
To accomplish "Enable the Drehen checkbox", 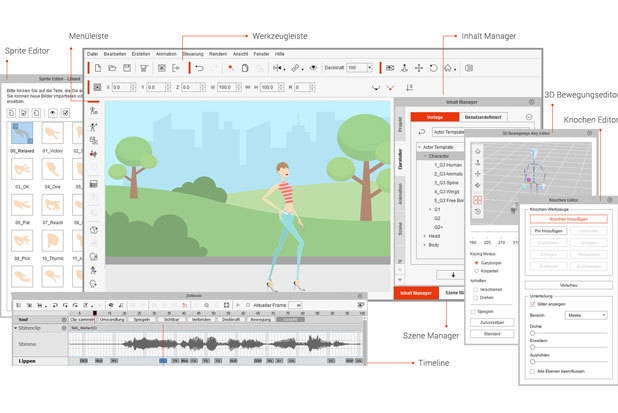I will (x=476, y=298).
